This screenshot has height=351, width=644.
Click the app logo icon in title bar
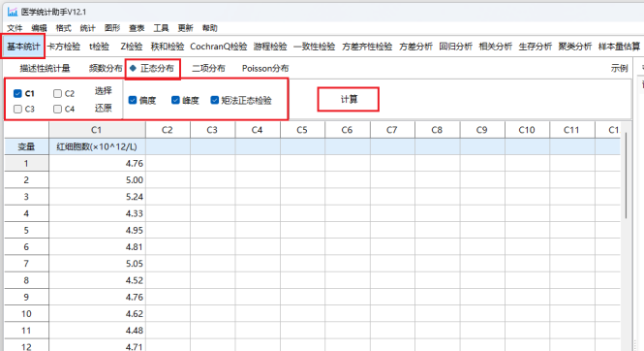pyautogui.click(x=13, y=12)
